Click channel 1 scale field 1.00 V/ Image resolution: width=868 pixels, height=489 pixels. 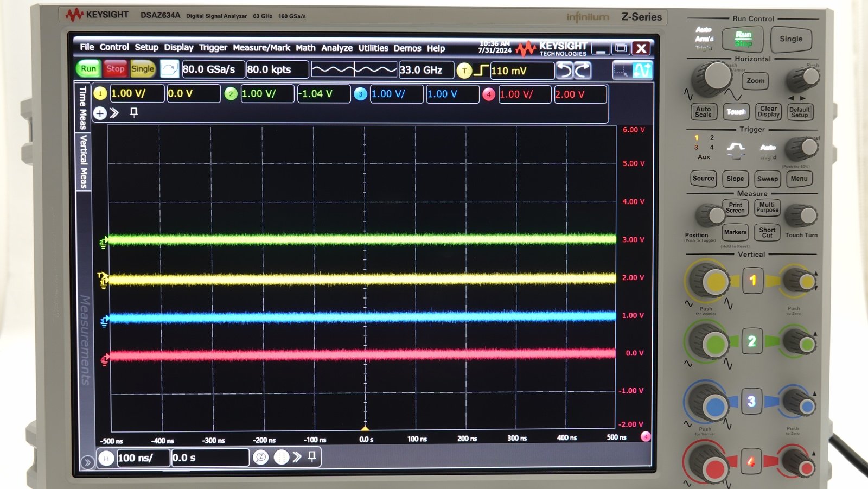137,93
